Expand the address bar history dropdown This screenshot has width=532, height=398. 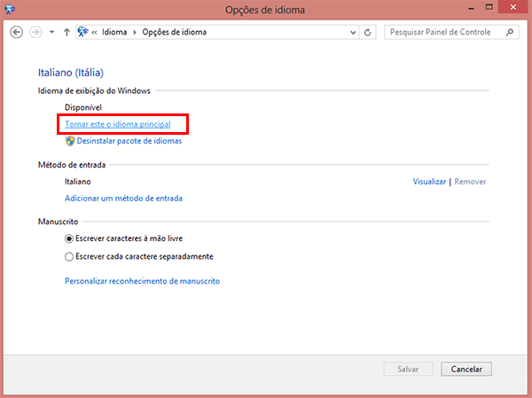click(353, 33)
